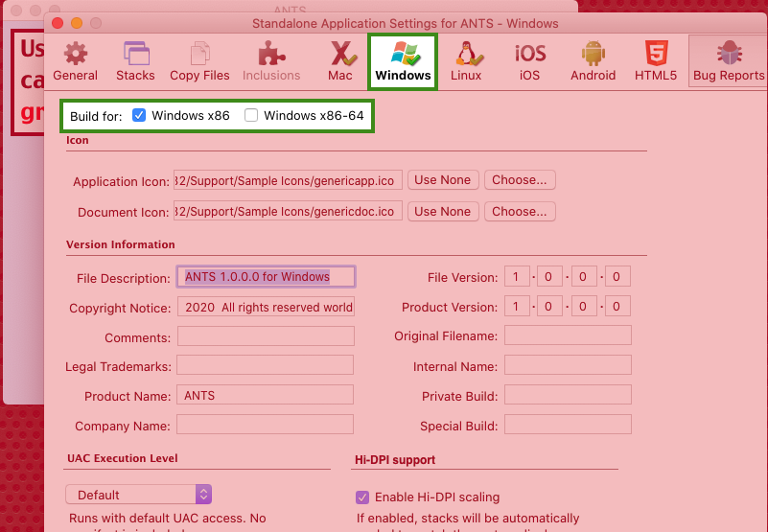Viewport: 768px width, 532px height.
Task: Click the Internal Name field
Action: 569,365
